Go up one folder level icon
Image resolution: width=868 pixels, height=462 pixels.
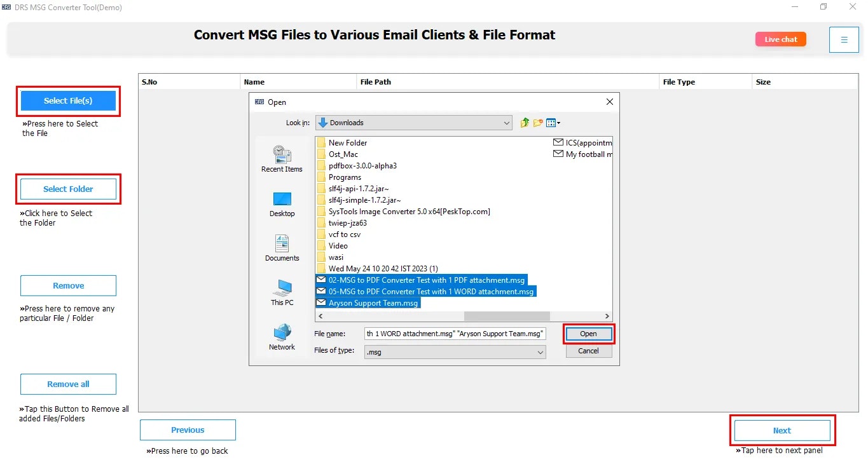point(525,123)
